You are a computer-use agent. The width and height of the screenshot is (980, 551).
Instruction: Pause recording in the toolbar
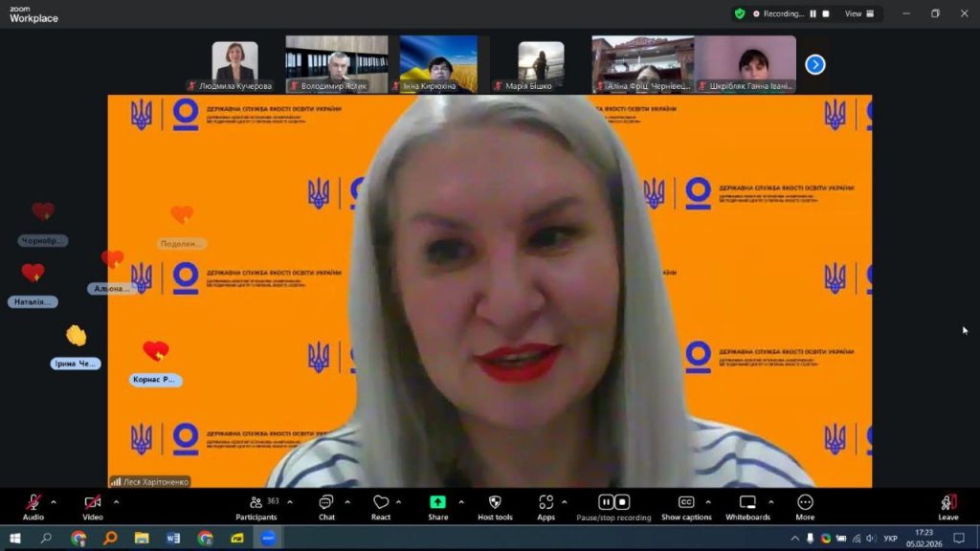(x=606, y=502)
